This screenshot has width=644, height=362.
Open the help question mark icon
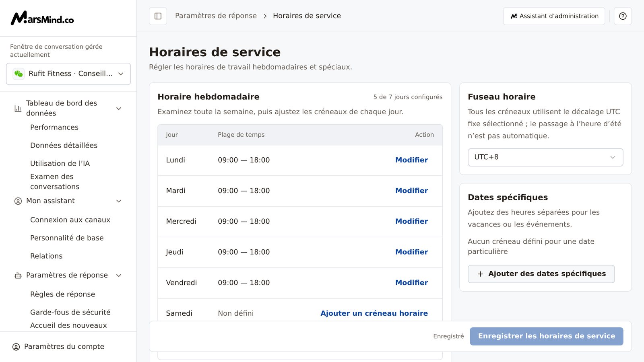tap(623, 16)
